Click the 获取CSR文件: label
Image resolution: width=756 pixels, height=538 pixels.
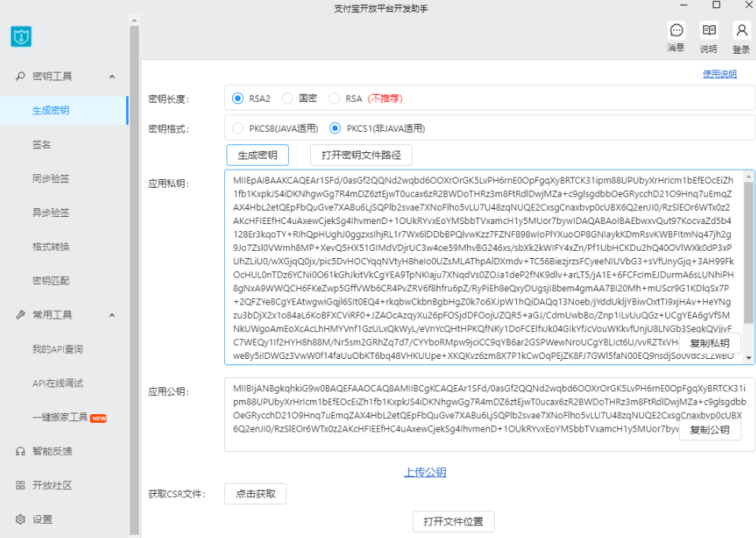pyautogui.click(x=177, y=494)
